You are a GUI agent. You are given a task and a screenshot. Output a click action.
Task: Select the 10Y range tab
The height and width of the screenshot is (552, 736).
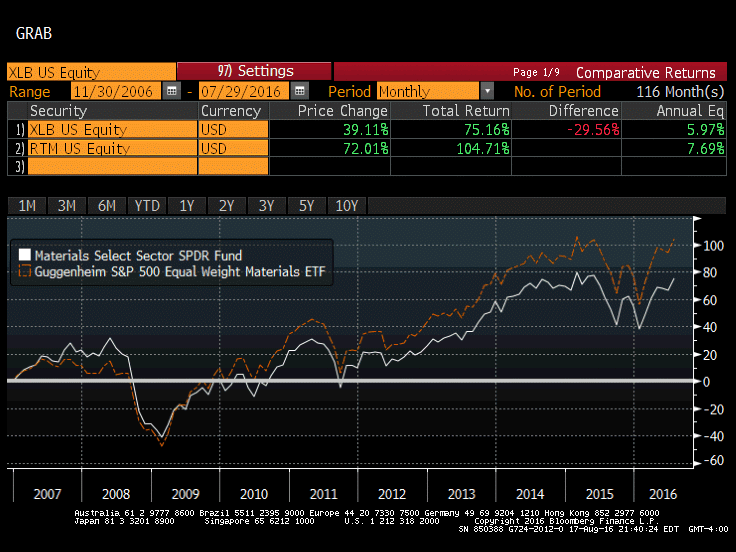(x=347, y=206)
